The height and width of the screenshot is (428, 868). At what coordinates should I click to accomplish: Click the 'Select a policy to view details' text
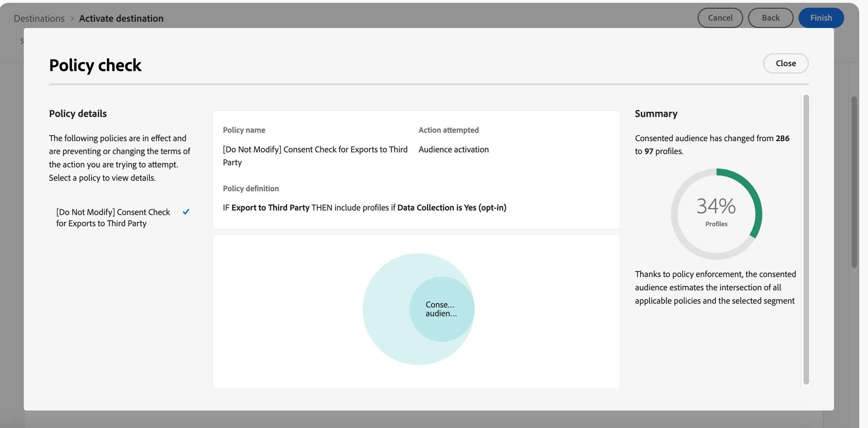(x=102, y=178)
